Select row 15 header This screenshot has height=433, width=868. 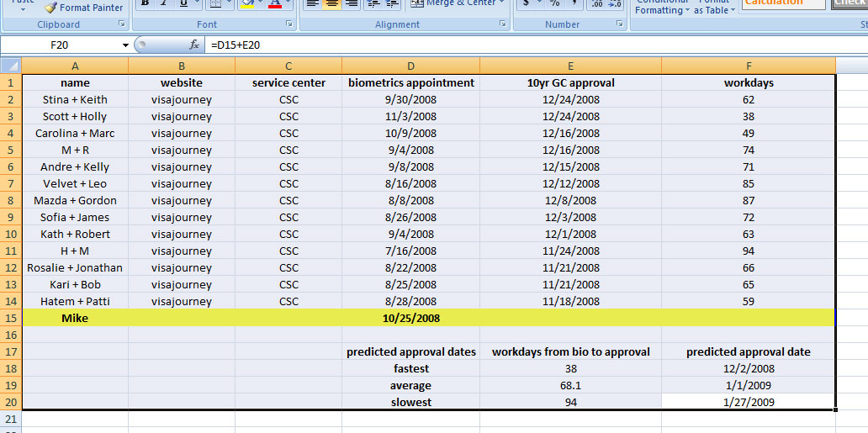click(11, 318)
